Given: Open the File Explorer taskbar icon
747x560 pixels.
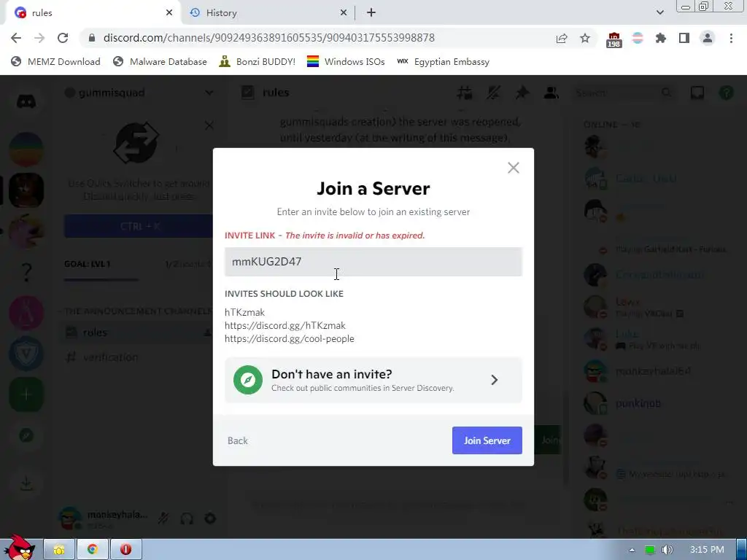Looking at the screenshot, I should click(59, 550).
